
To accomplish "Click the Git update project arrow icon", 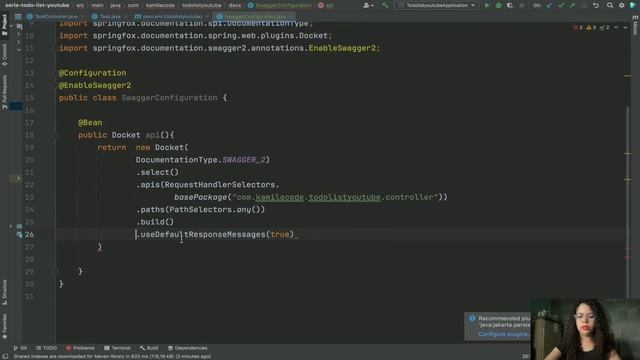I will (549, 5).
